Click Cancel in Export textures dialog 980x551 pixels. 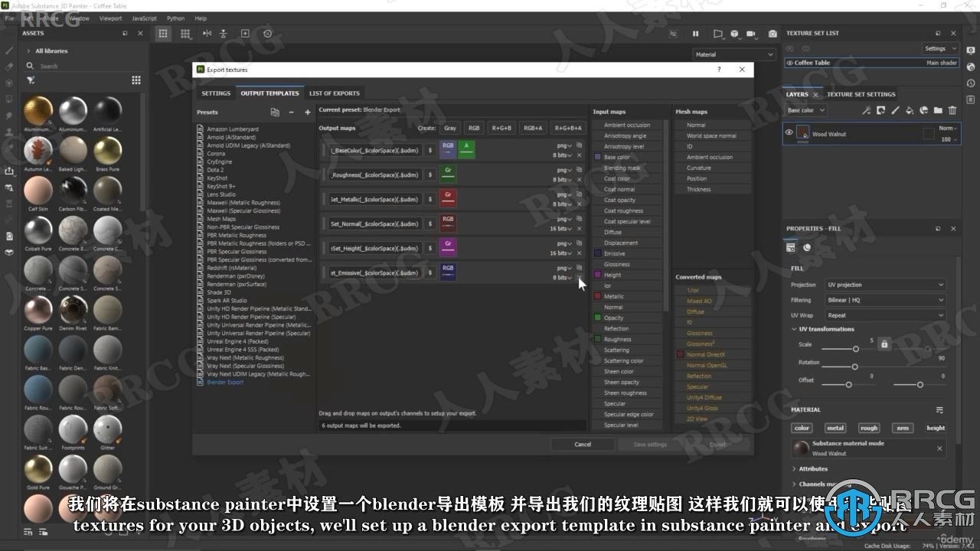pos(583,444)
